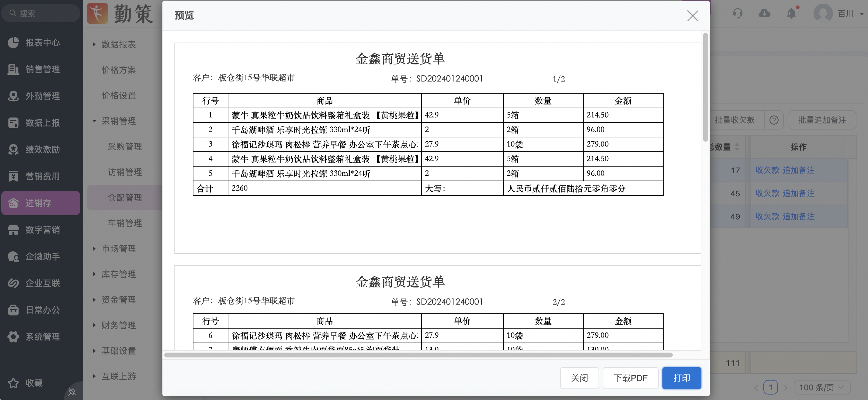Screen dimensions: 868x400
Task: Expand the 库存管理 tree node
Action: point(94,274)
